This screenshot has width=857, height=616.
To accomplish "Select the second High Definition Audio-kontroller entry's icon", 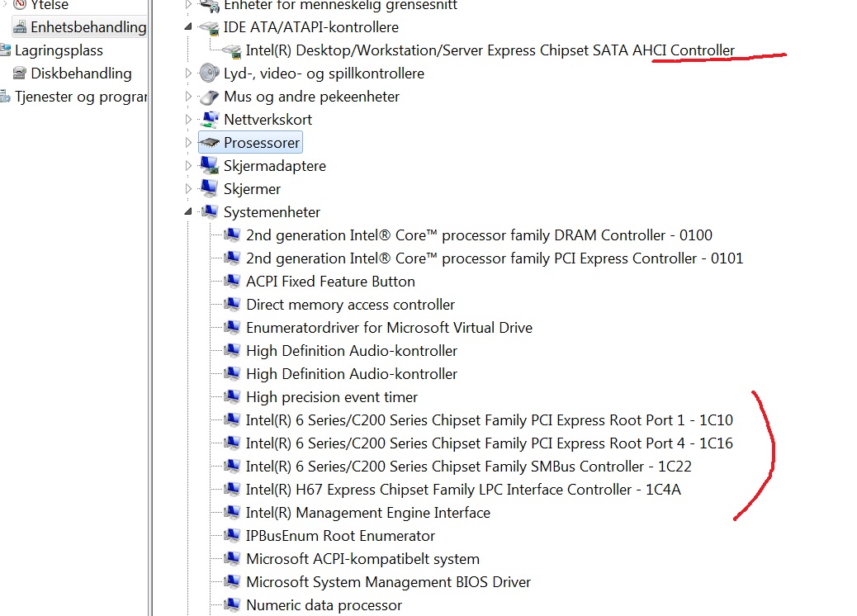I will (232, 373).
